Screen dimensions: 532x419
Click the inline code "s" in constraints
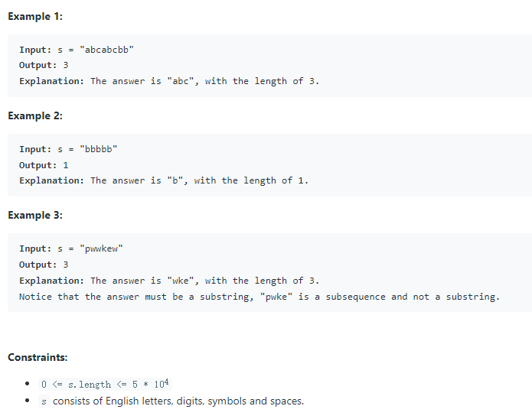pos(44,401)
